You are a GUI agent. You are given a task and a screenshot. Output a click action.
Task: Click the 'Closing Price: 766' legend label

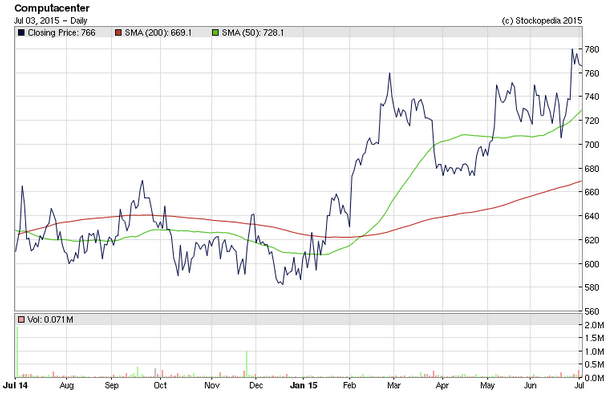[x=61, y=33]
